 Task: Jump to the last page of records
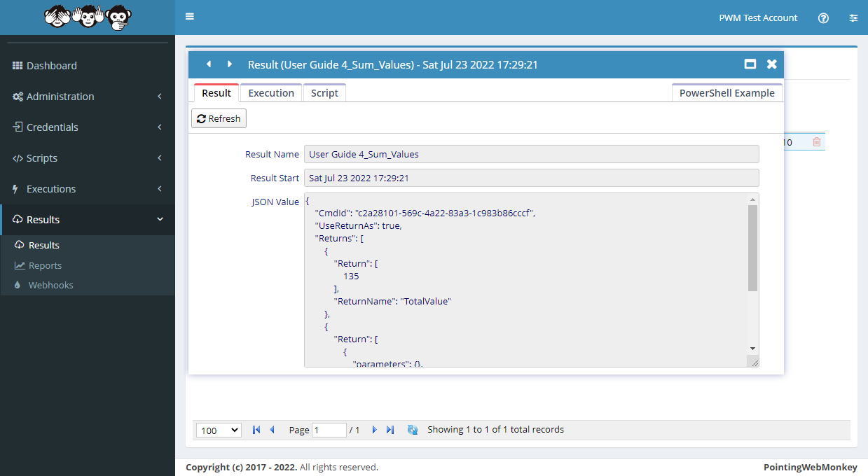(x=390, y=430)
